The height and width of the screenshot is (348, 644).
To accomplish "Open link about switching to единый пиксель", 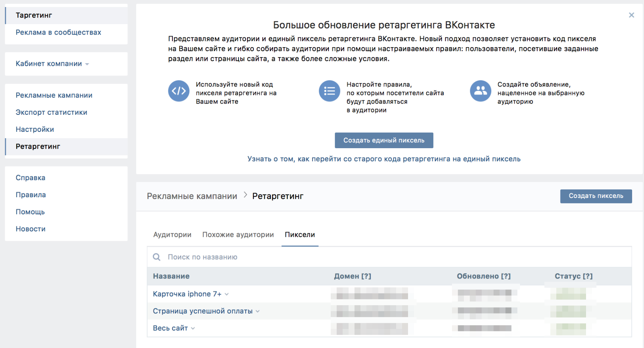I will tap(384, 159).
